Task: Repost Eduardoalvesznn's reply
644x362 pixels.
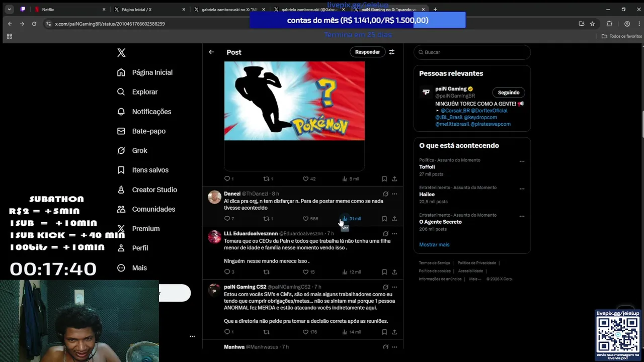Action: point(267,272)
